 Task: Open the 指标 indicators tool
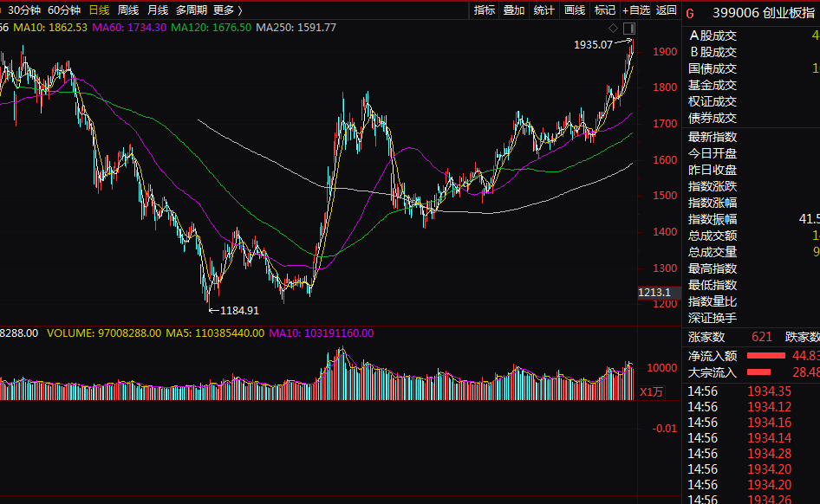(x=485, y=10)
